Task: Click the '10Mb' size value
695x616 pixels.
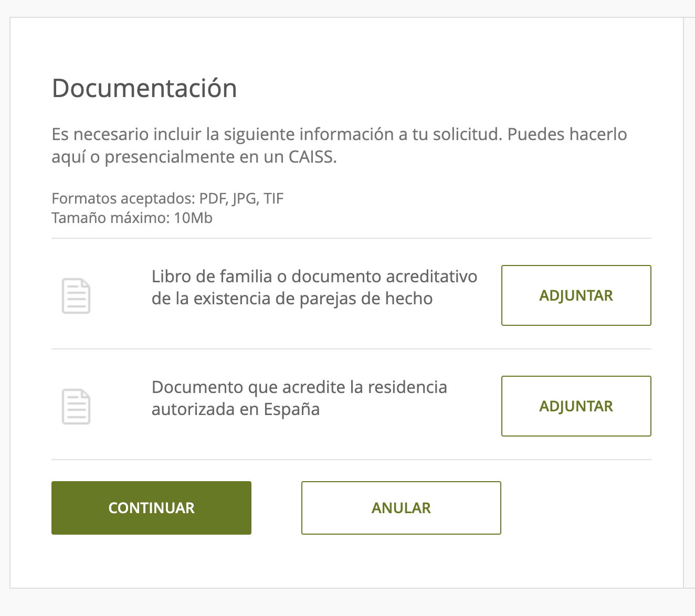Action: click(x=193, y=218)
